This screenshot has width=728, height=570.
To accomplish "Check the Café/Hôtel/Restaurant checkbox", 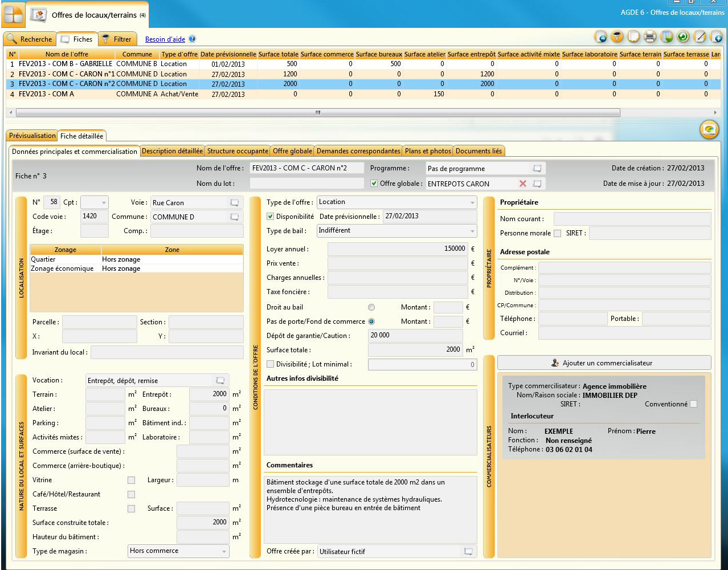I will [x=132, y=495].
